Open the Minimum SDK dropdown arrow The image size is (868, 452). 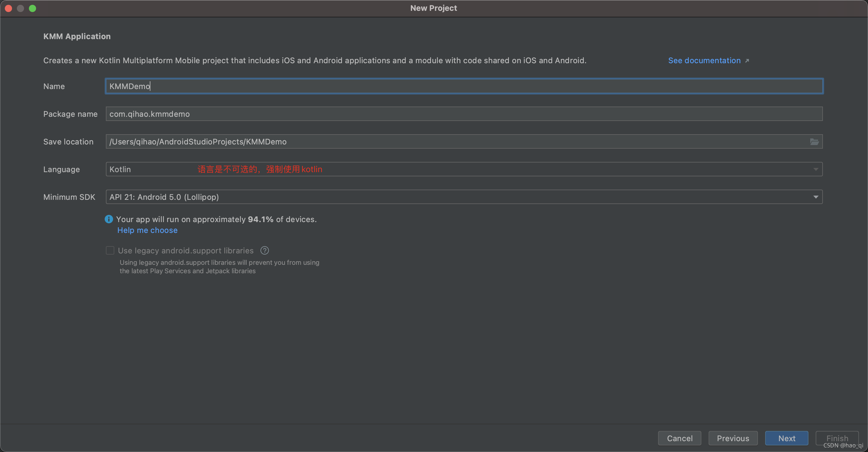tap(815, 197)
